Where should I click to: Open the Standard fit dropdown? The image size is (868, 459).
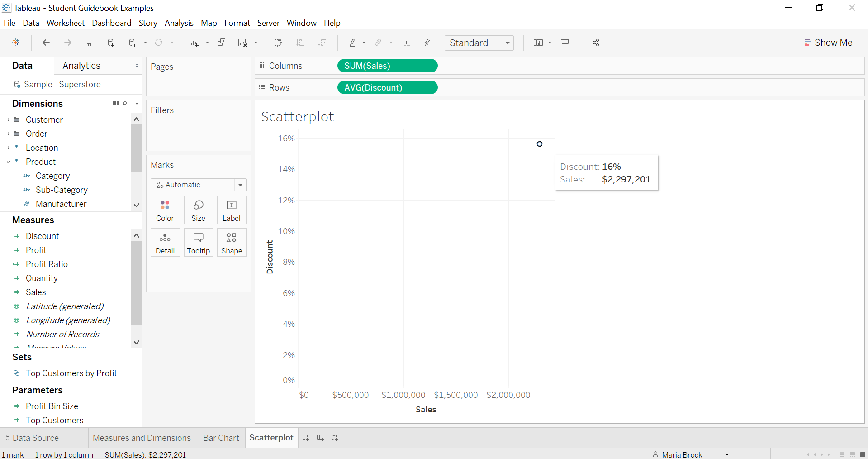click(508, 43)
